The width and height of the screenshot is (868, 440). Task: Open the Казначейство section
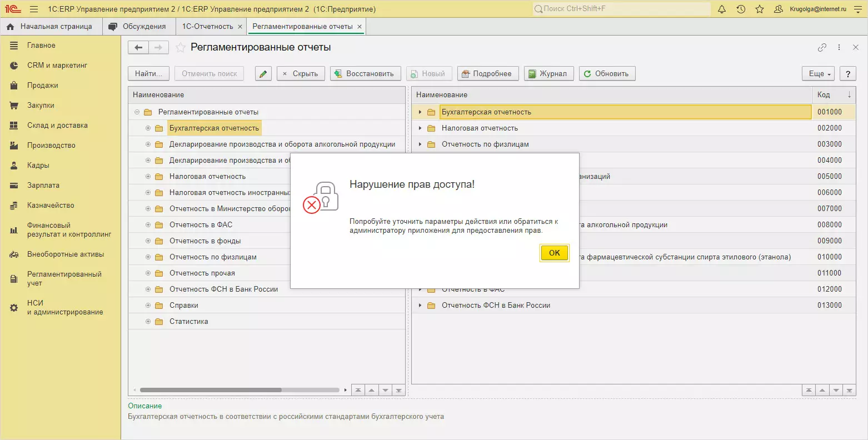pos(61,206)
